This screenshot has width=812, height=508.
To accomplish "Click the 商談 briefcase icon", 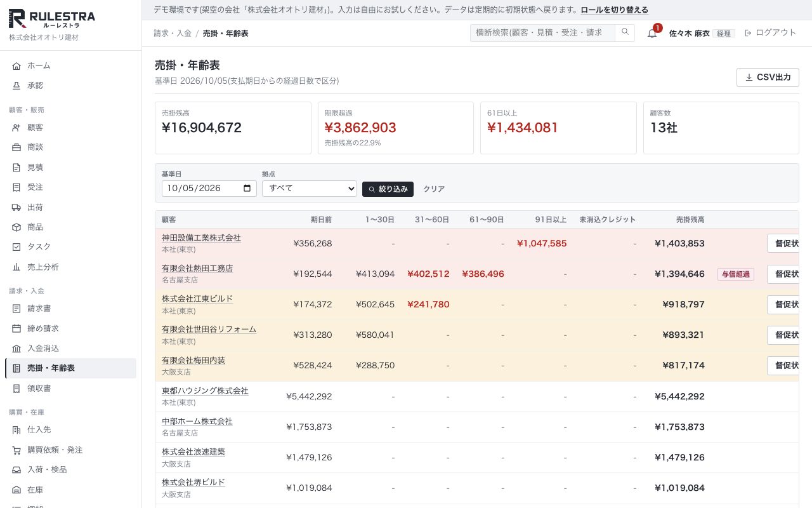I will coord(16,147).
